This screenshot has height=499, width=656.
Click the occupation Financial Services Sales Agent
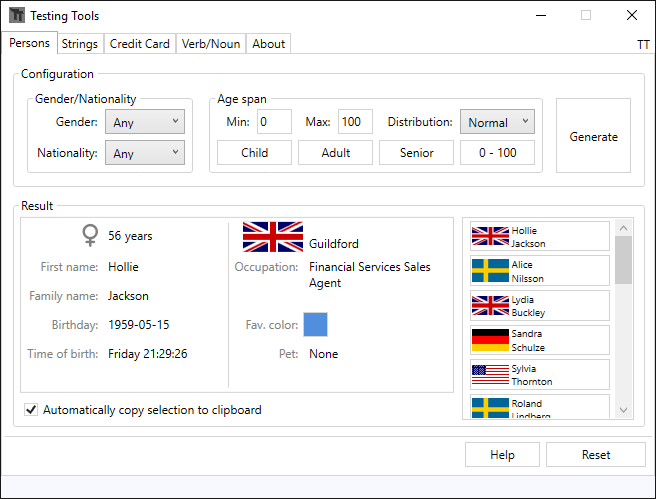click(x=370, y=275)
